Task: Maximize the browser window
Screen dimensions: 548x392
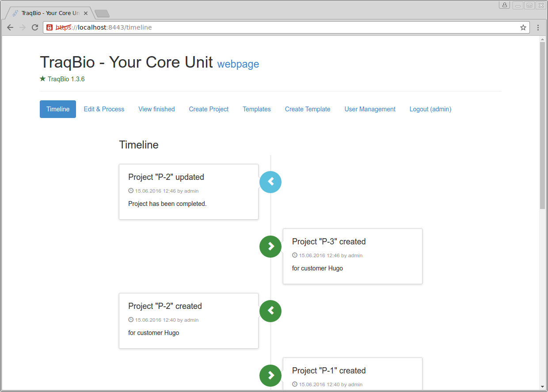Action: coord(529,5)
